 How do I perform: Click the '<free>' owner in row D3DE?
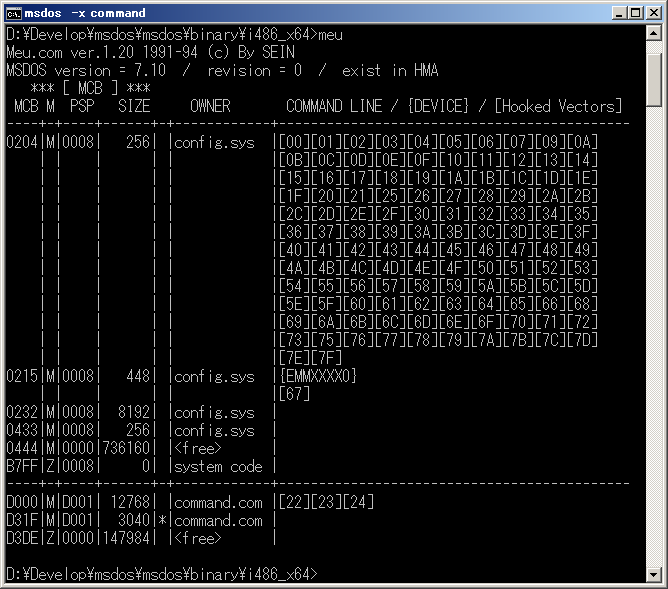click(198, 538)
